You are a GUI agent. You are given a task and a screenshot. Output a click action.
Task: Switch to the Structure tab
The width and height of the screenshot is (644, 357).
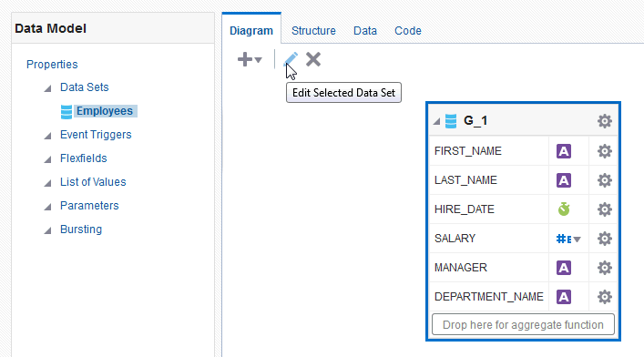coord(313,31)
